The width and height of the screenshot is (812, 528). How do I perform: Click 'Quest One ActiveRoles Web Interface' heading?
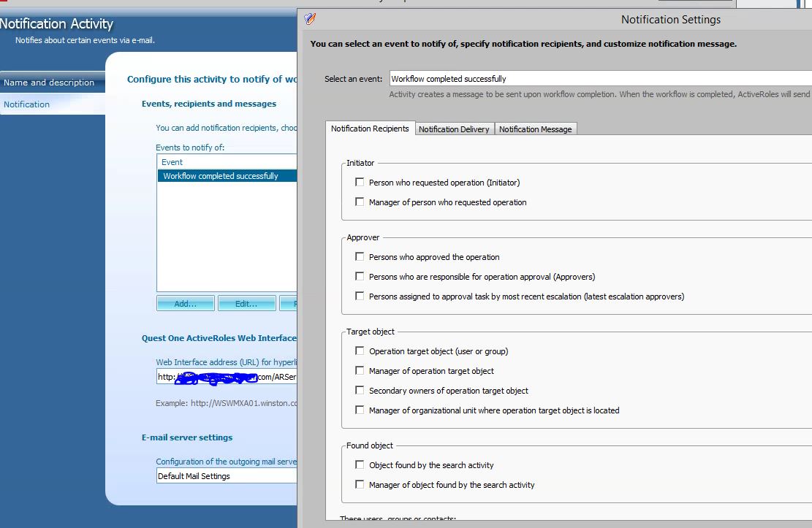(x=219, y=338)
